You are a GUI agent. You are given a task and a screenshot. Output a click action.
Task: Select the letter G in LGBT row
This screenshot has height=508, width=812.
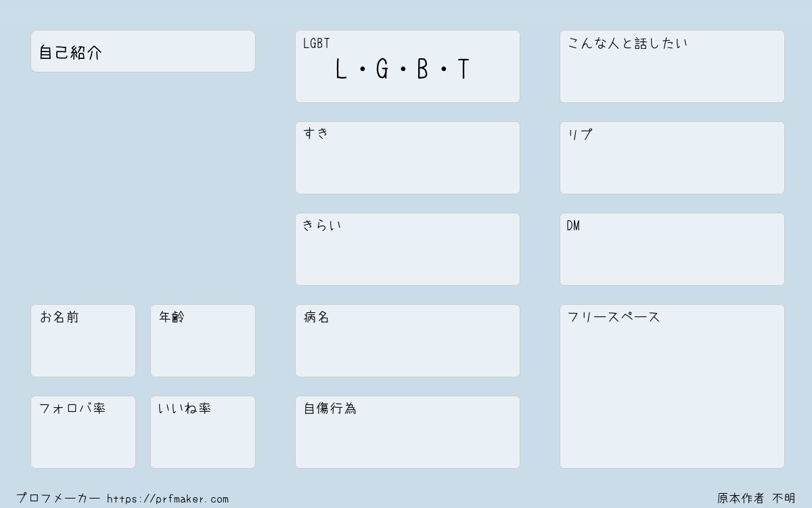[x=382, y=69]
